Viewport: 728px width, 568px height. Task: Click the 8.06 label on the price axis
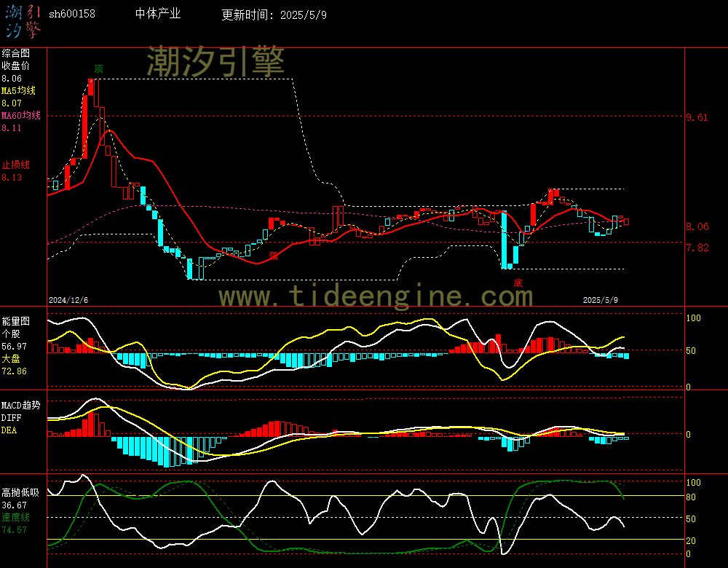[x=697, y=226]
